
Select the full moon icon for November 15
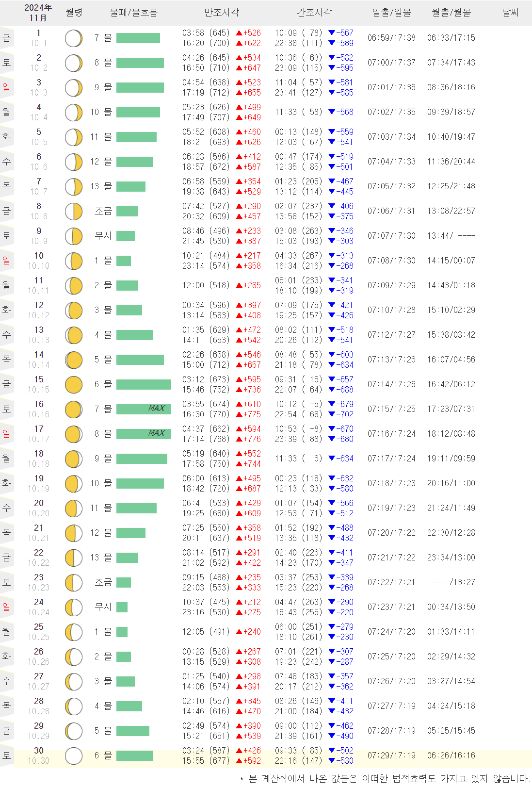pyautogui.click(x=74, y=384)
